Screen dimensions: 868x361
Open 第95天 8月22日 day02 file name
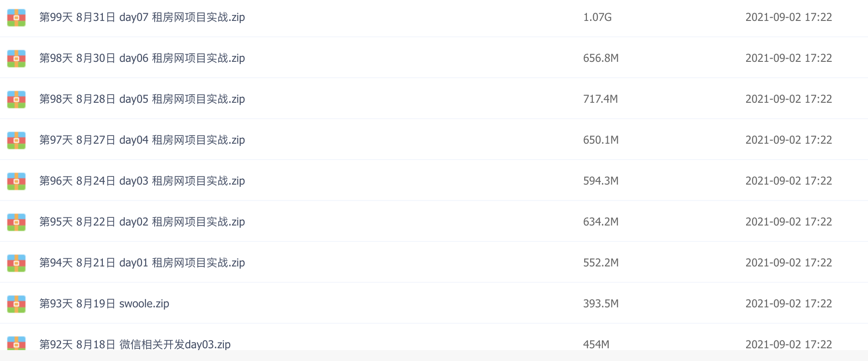tap(142, 222)
